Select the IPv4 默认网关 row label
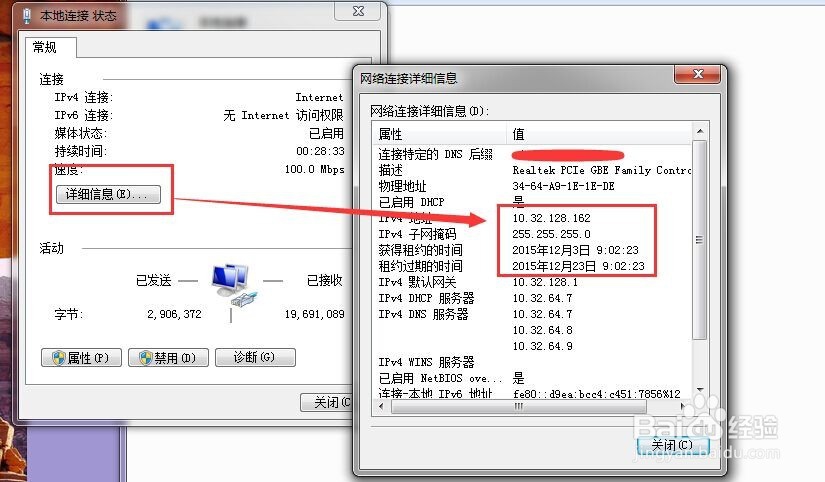This screenshot has width=825, height=482. tap(417, 282)
